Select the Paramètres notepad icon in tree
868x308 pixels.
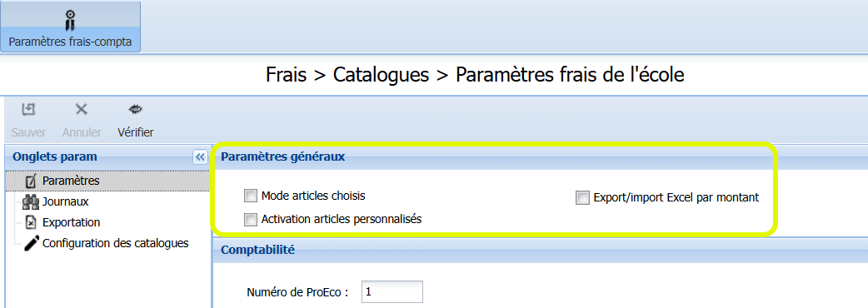32,181
